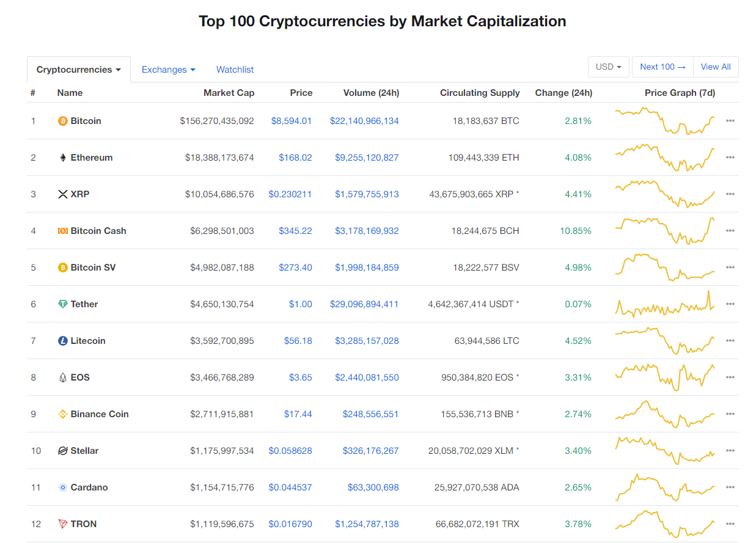Image resolution: width=756 pixels, height=543 pixels.
Task: Click EOS's 7d price graph
Action: 665,377
